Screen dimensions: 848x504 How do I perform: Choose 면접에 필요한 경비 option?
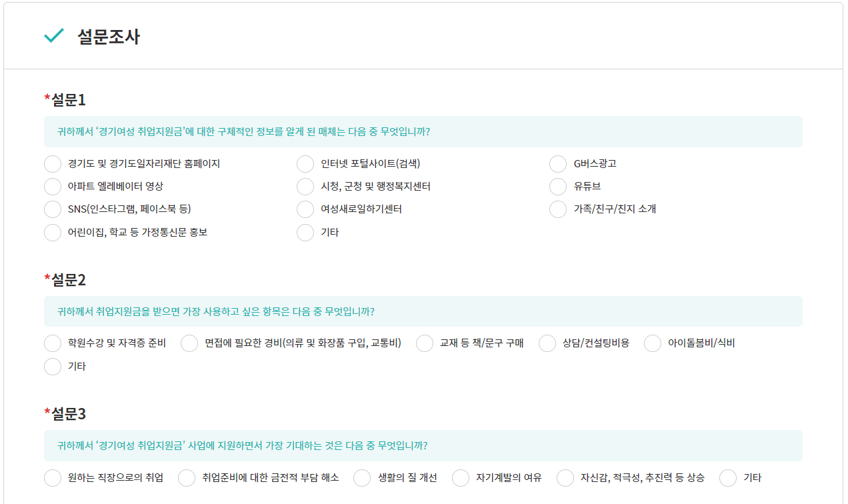189,343
